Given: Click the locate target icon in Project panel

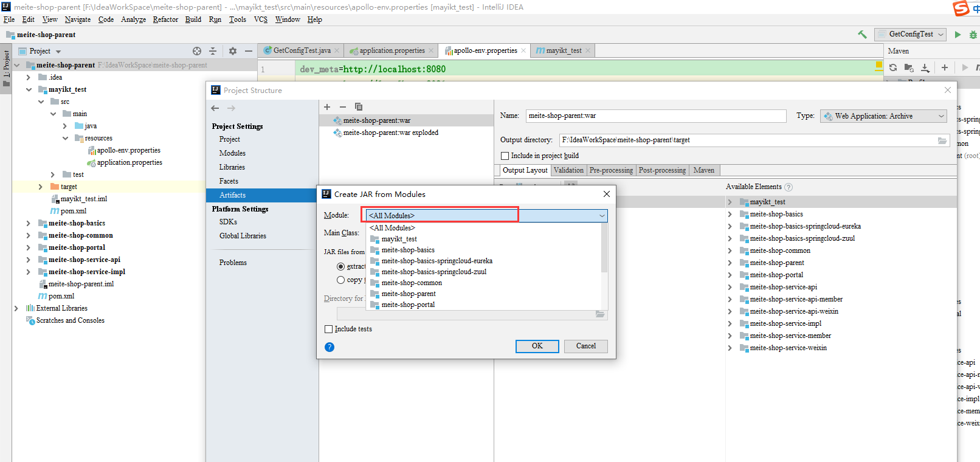Looking at the screenshot, I should tap(197, 51).
